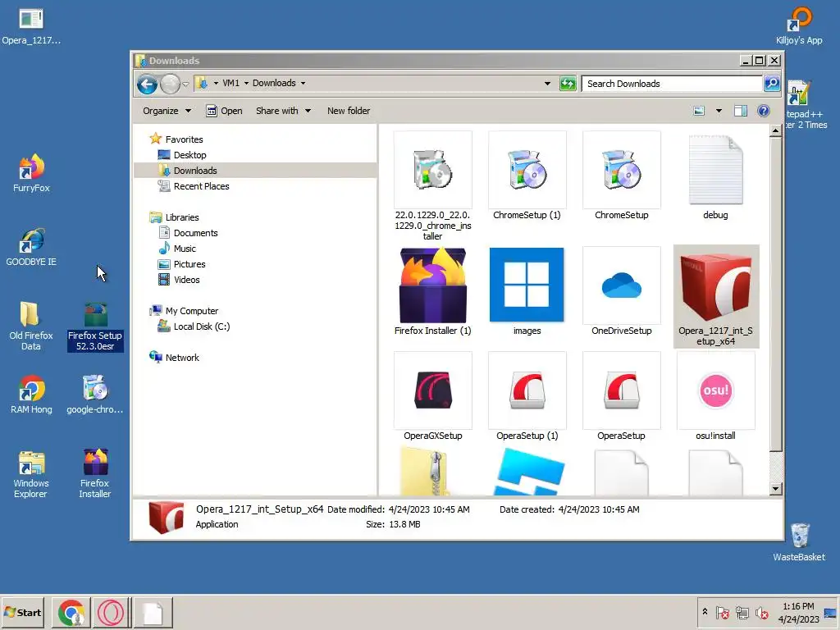The width and height of the screenshot is (840, 630).
Task: Open the Music library
Action: point(185,249)
